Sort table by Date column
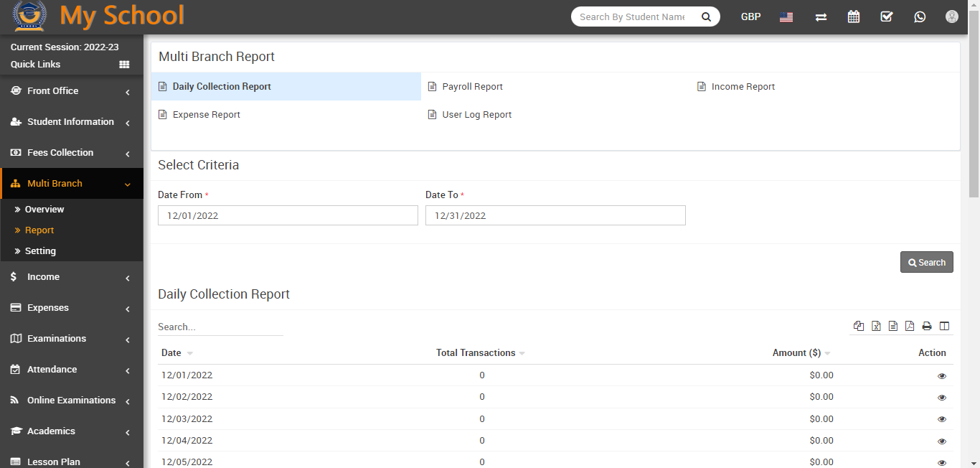Image resolution: width=980 pixels, height=468 pixels. click(x=176, y=353)
